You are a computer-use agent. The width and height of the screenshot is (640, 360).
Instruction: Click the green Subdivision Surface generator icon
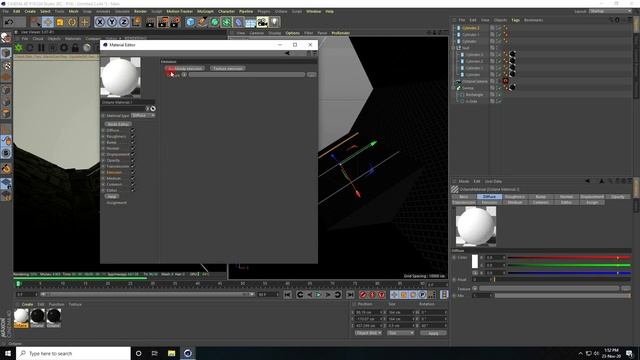(214, 22)
